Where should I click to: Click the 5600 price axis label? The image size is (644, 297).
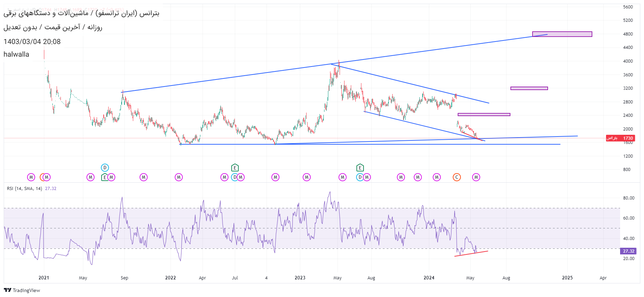628,7
